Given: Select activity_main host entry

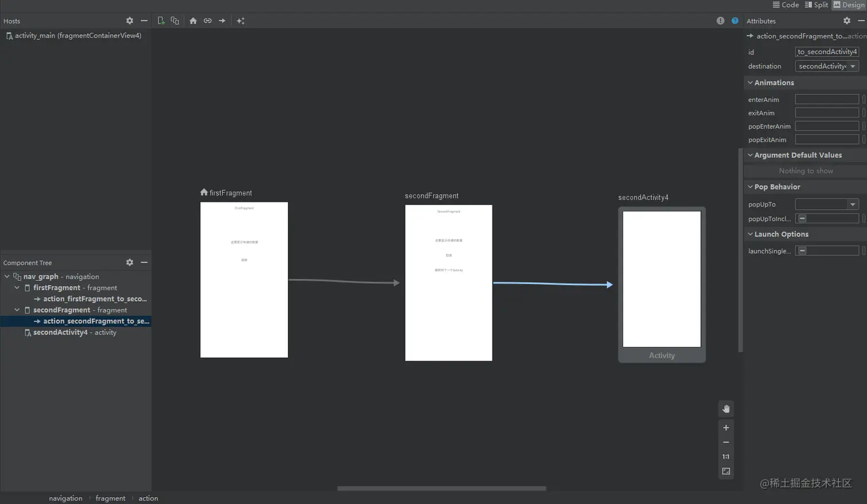Looking at the screenshot, I should [74, 36].
